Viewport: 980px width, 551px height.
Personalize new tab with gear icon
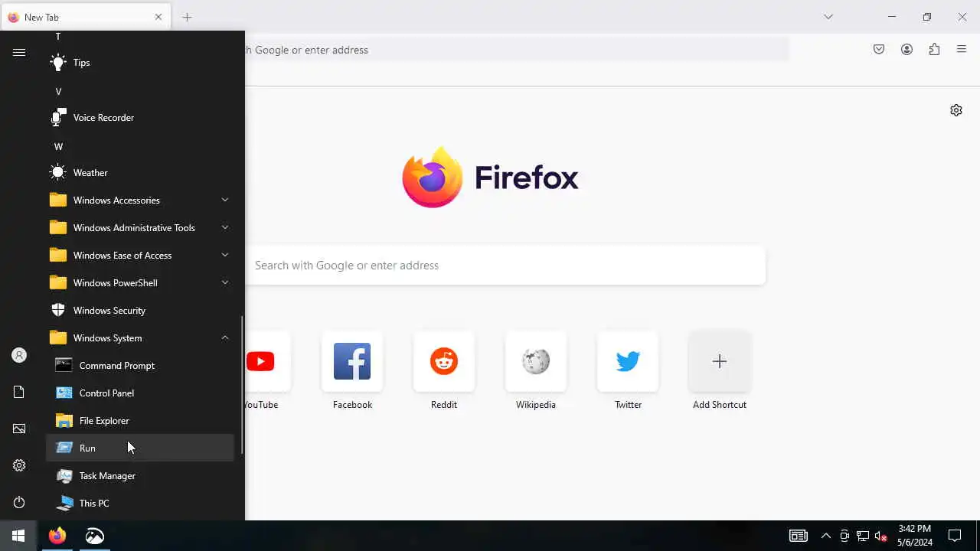(956, 110)
